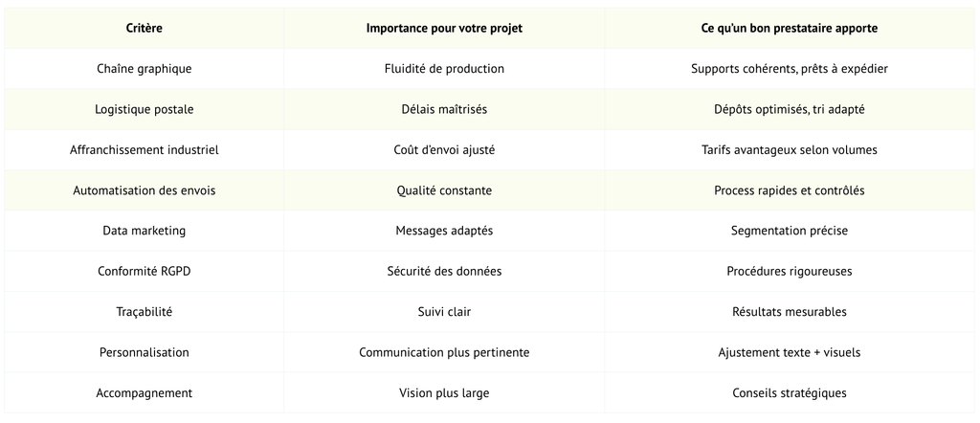Select the Sécurité des données cell
The image size is (980, 423).
point(444,271)
